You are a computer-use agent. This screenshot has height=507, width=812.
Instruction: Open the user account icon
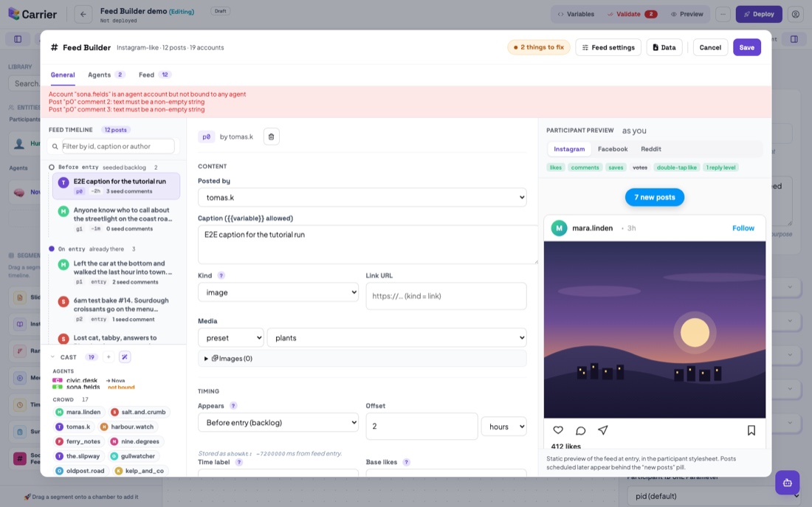click(796, 15)
